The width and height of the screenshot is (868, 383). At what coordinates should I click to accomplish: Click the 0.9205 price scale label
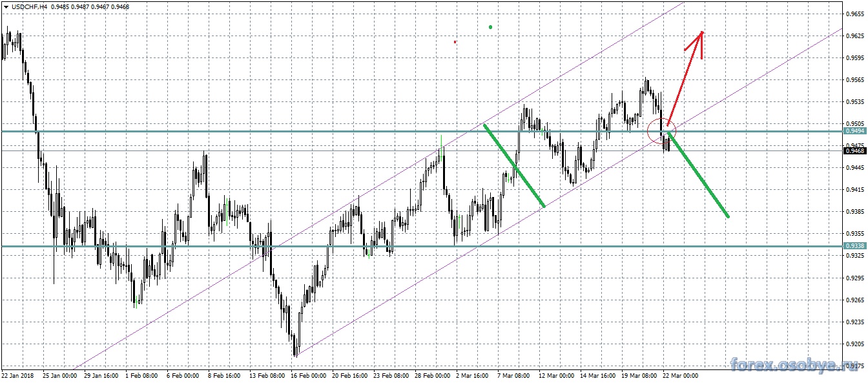[x=854, y=344]
